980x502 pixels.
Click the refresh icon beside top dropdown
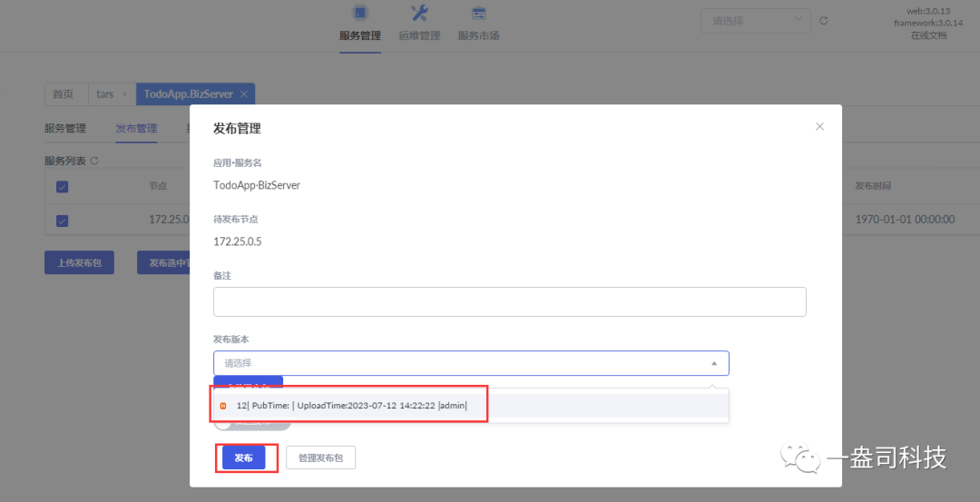tap(824, 21)
